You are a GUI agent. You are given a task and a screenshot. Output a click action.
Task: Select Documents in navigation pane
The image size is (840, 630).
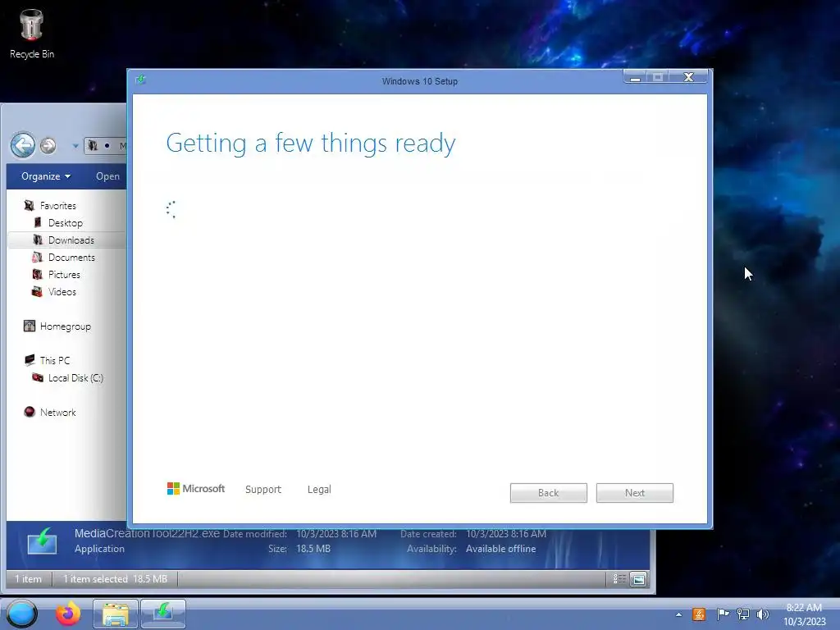72,257
